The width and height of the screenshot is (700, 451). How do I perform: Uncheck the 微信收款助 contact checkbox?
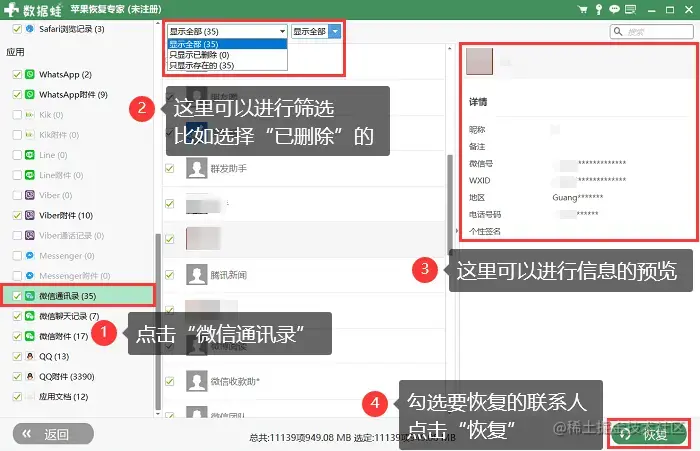pyautogui.click(x=170, y=381)
